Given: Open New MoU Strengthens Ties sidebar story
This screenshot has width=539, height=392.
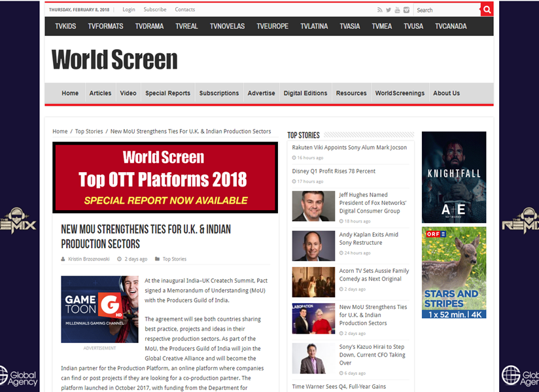Looking at the screenshot, I should [373, 315].
